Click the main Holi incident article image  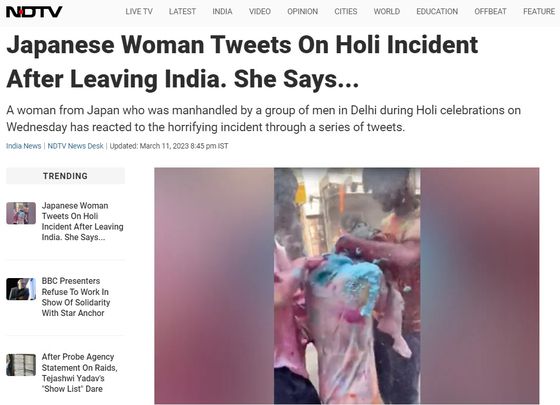click(347, 286)
